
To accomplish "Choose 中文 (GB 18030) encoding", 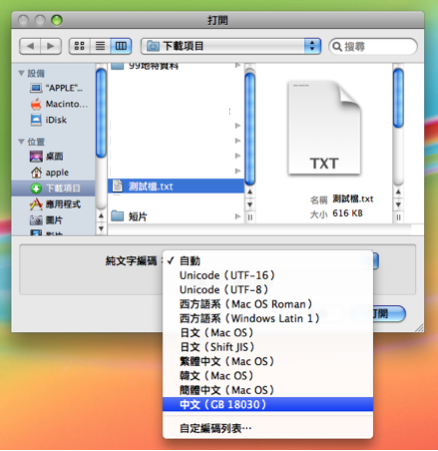I will [268, 404].
